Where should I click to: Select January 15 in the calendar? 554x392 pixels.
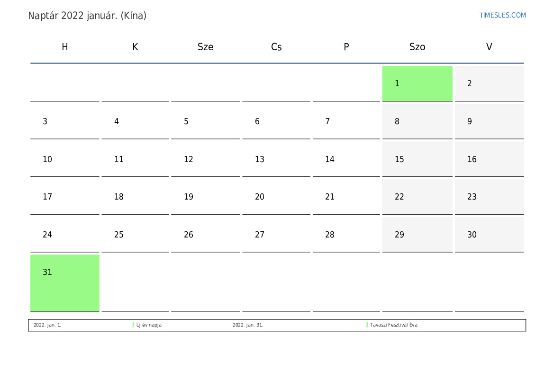[417, 159]
